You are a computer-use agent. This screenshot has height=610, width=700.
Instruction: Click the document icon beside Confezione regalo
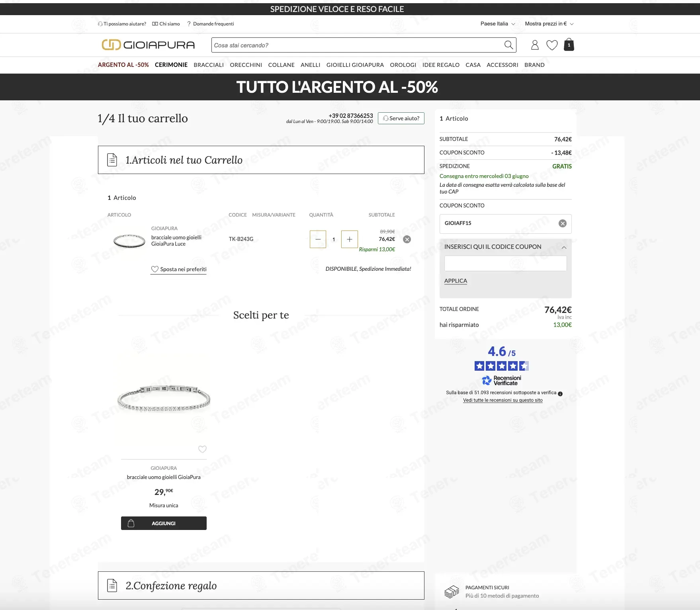(x=112, y=585)
